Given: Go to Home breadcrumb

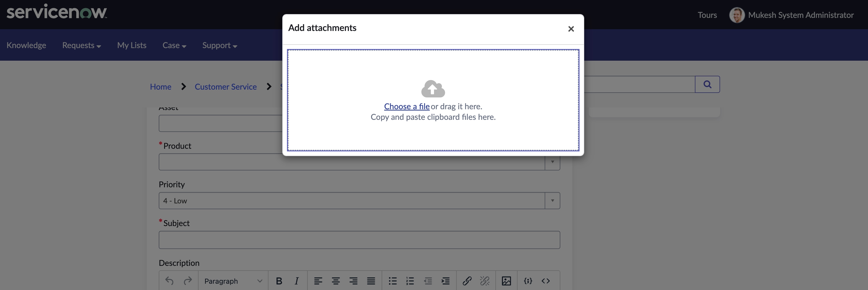Looking at the screenshot, I should (161, 87).
